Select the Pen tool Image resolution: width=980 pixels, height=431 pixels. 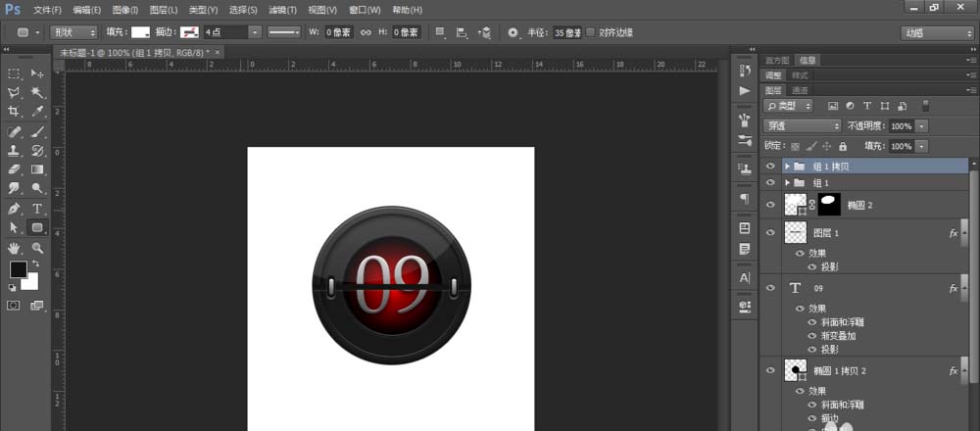pyautogui.click(x=14, y=209)
